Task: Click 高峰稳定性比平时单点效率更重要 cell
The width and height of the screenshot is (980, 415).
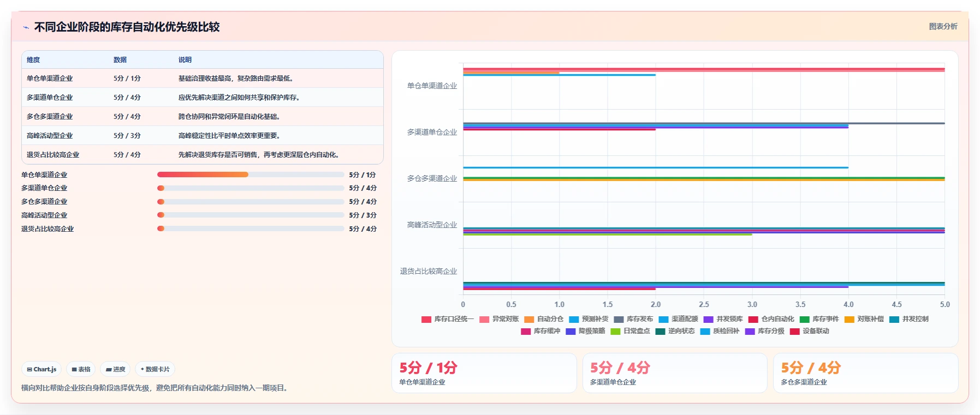Action: (x=230, y=136)
